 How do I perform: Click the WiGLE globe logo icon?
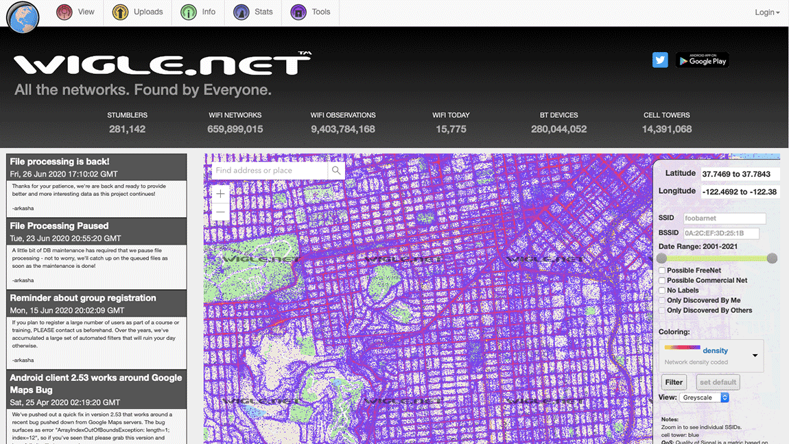pos(23,17)
